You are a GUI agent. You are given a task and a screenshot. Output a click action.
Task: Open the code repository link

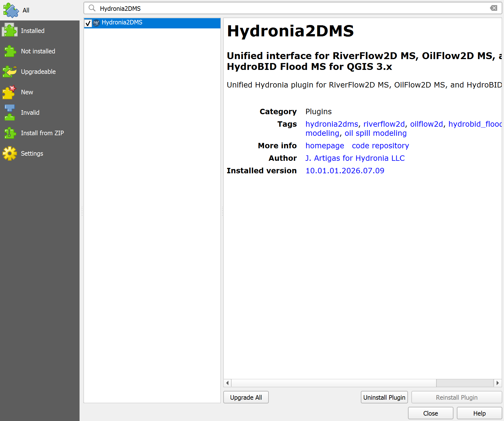tap(380, 146)
